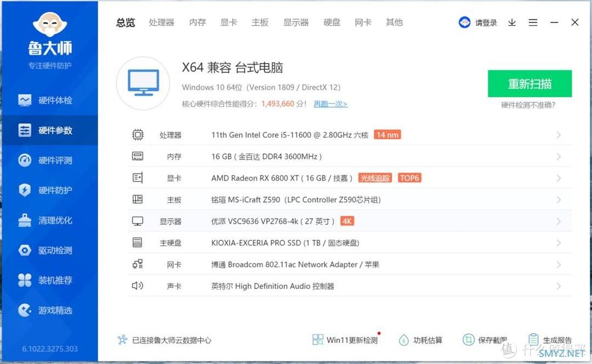Image resolution: width=592 pixels, height=364 pixels.
Task: Click the 声卡 speaker icon
Action: pos(138,286)
